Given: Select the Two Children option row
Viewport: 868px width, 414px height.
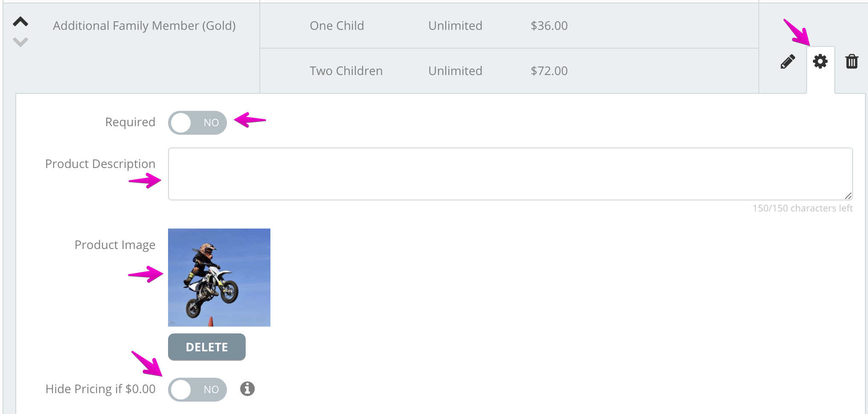Looking at the screenshot, I should pyautogui.click(x=509, y=71).
